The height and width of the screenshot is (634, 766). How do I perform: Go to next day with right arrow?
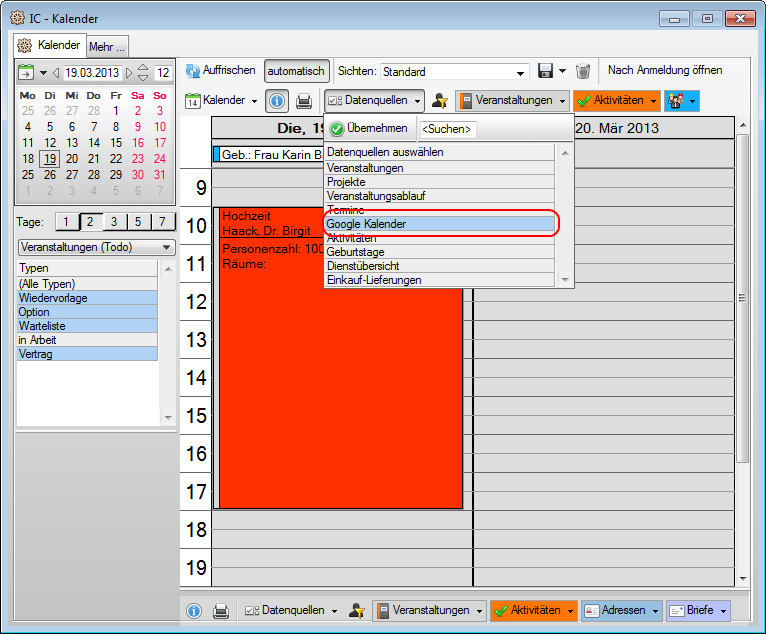click(x=128, y=73)
